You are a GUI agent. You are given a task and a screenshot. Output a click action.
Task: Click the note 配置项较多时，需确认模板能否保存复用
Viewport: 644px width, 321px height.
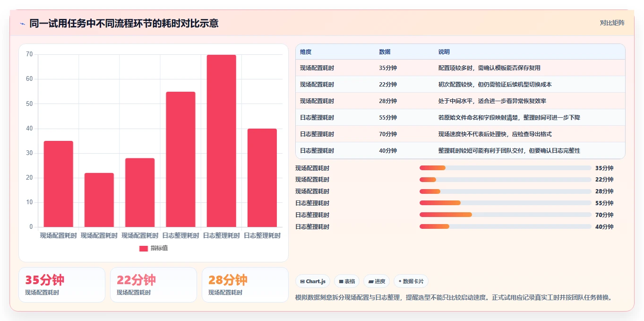coord(489,68)
